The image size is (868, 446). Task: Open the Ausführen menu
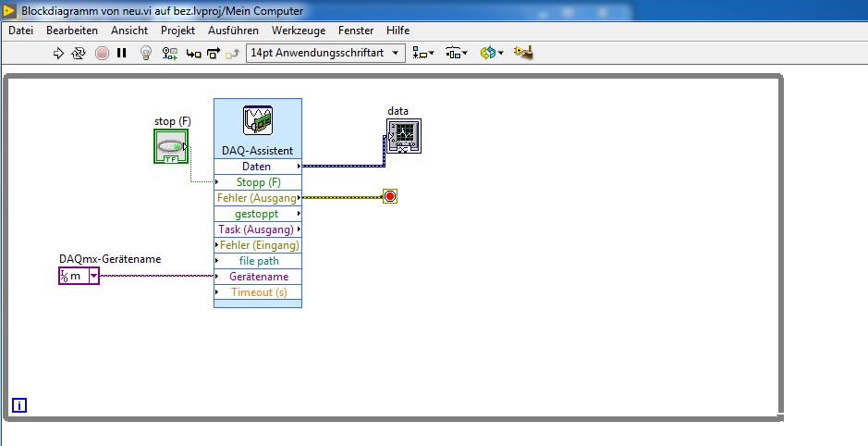click(x=233, y=31)
